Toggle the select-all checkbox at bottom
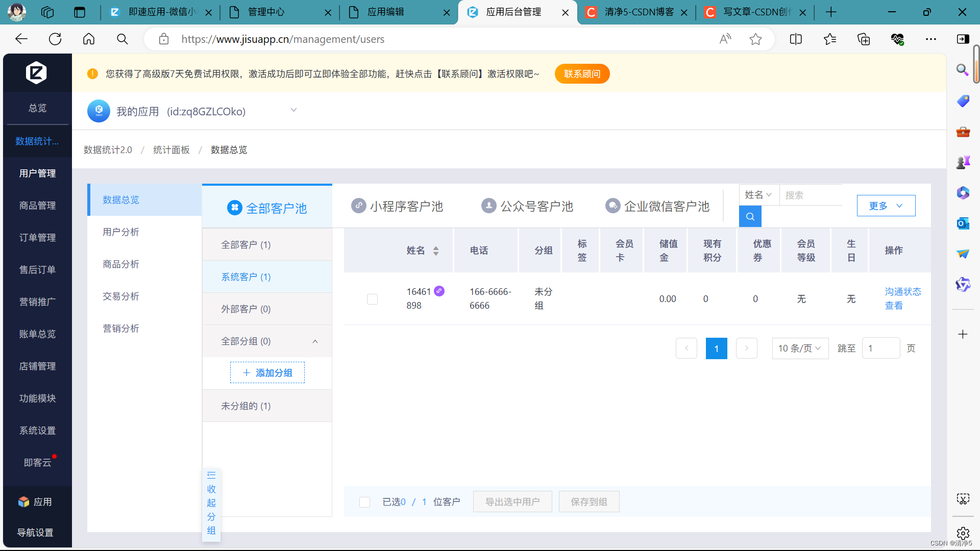 coord(364,502)
